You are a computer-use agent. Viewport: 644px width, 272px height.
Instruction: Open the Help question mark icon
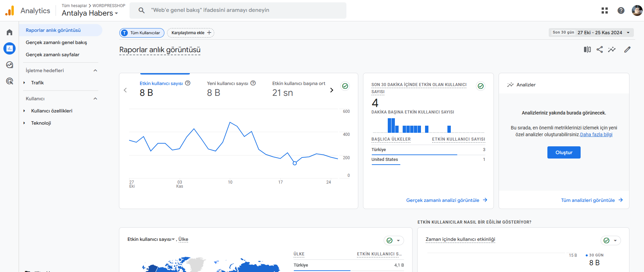[621, 11]
